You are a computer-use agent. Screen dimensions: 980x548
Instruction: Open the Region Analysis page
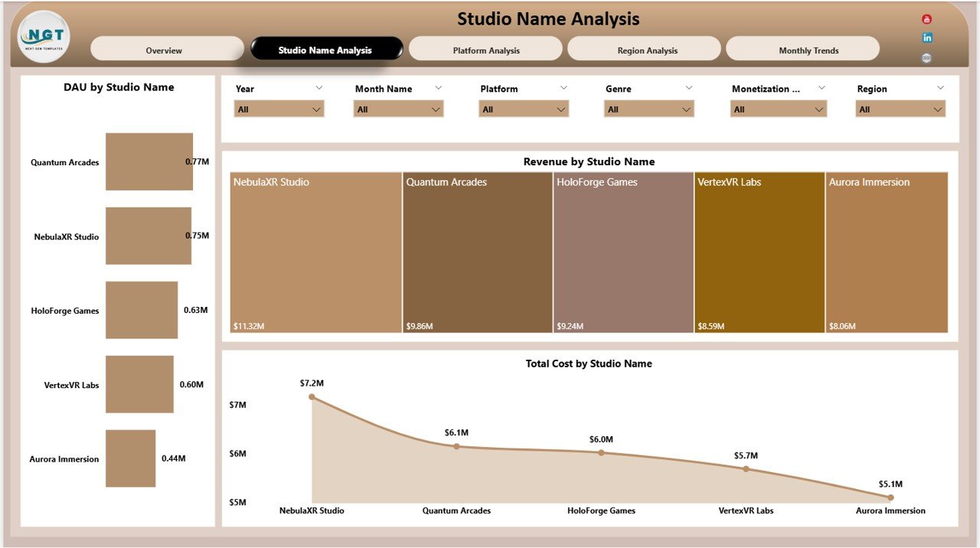pyautogui.click(x=646, y=48)
